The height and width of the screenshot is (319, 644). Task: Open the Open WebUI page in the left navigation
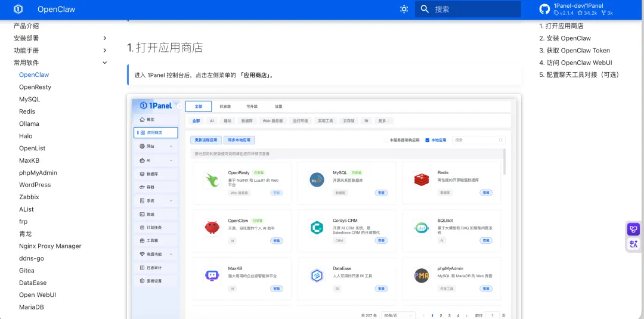(38, 295)
